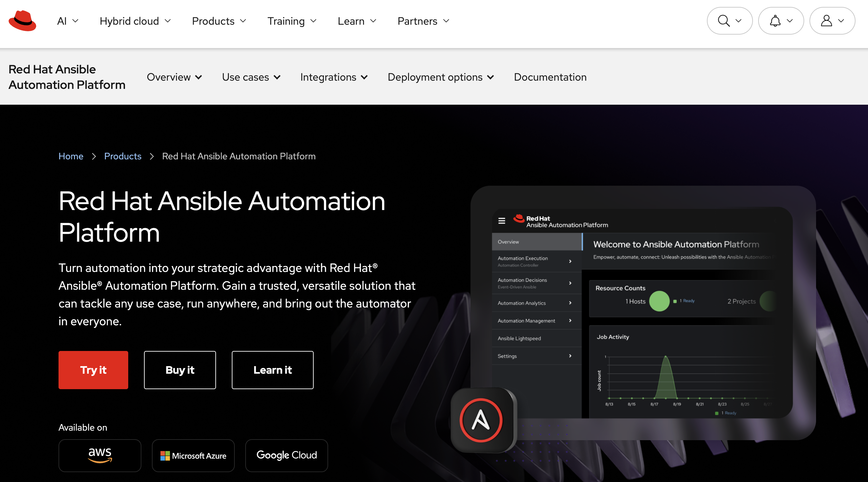Open the search magnifier icon
Screen dimensions: 868x482
tap(723, 21)
